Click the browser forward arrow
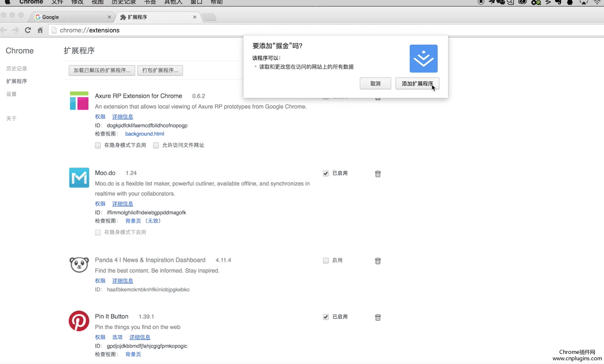Image resolution: width=604 pixels, height=364 pixels. (x=15, y=30)
